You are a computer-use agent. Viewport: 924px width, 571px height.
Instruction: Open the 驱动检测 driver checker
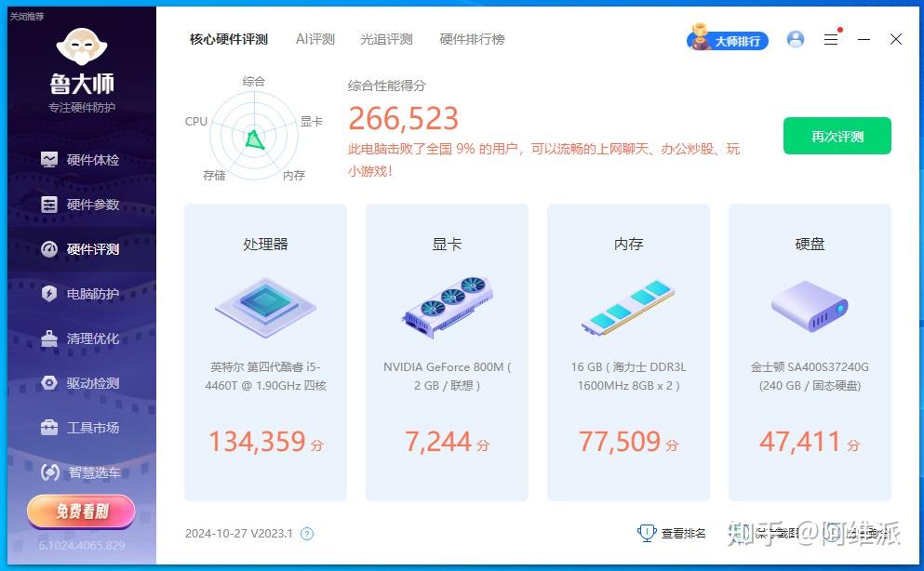pyautogui.click(x=81, y=382)
